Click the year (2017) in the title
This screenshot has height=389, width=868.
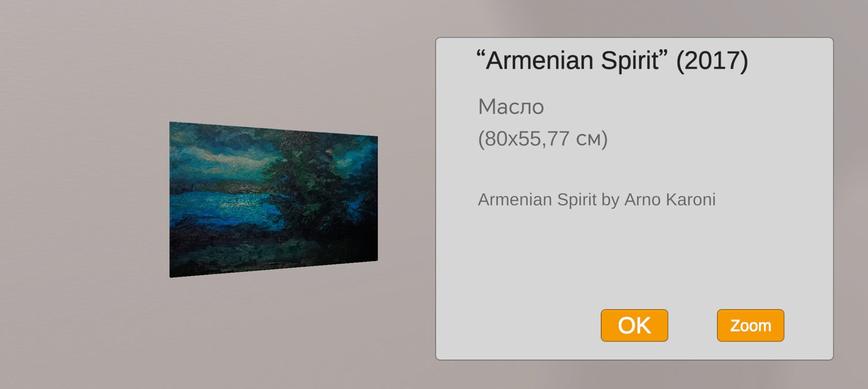pyautogui.click(x=712, y=61)
